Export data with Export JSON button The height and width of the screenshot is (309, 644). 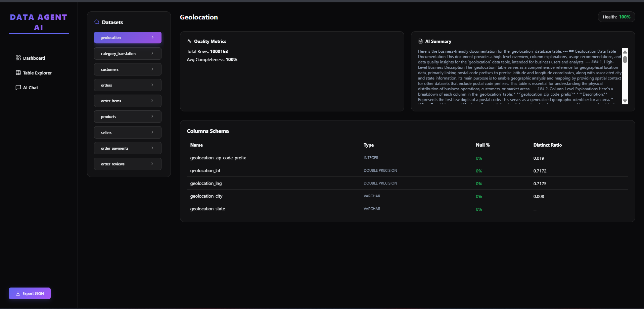coord(30,293)
